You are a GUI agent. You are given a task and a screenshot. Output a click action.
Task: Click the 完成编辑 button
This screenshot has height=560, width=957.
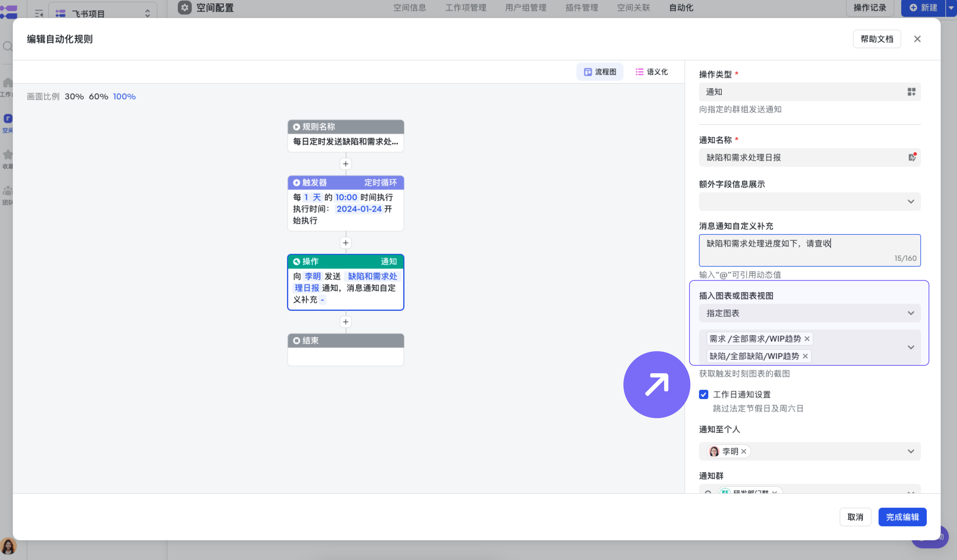pyautogui.click(x=902, y=517)
